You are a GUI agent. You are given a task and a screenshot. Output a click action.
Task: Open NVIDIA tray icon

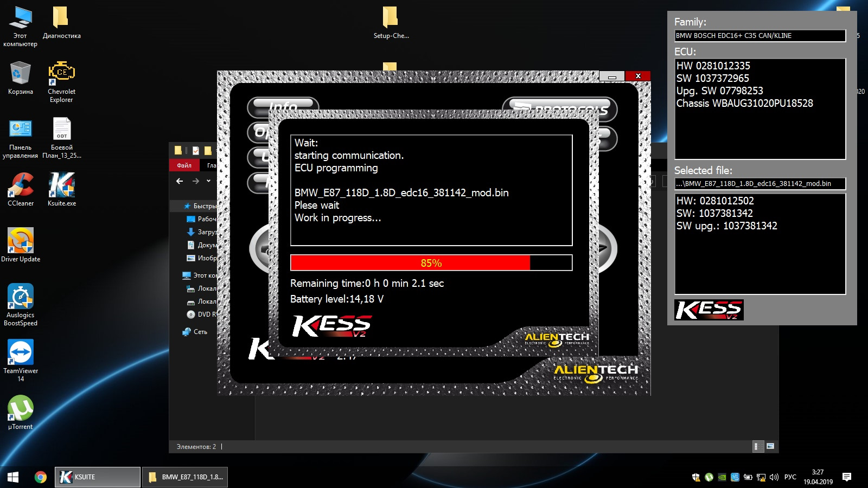coord(722,477)
